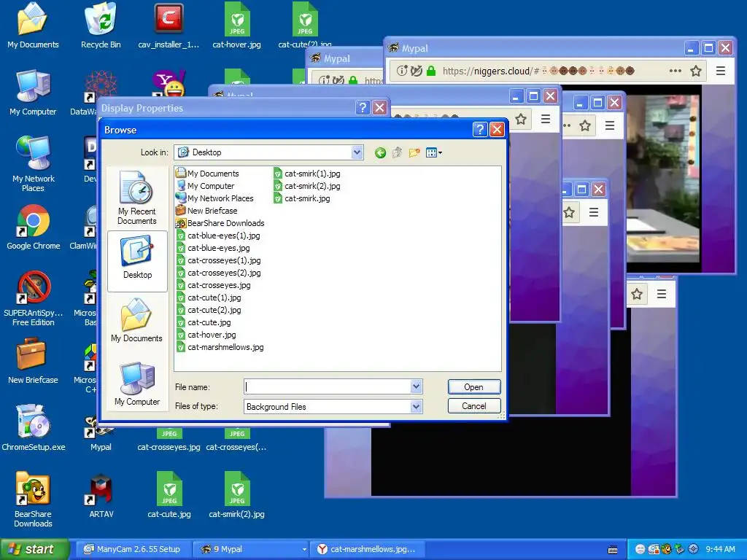This screenshot has width=747, height=560.
Task: Select SUPERAntiSpyware Free Edition desktop shortcut
Action: tap(34, 298)
